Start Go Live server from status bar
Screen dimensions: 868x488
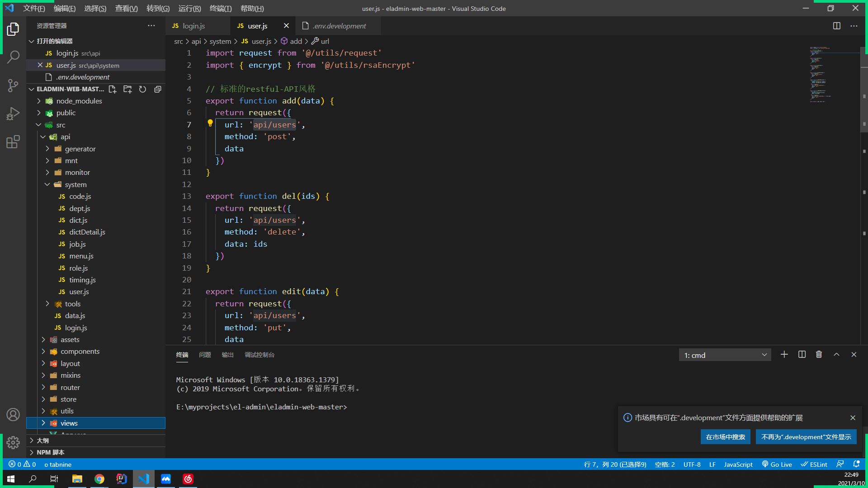[777, 464]
